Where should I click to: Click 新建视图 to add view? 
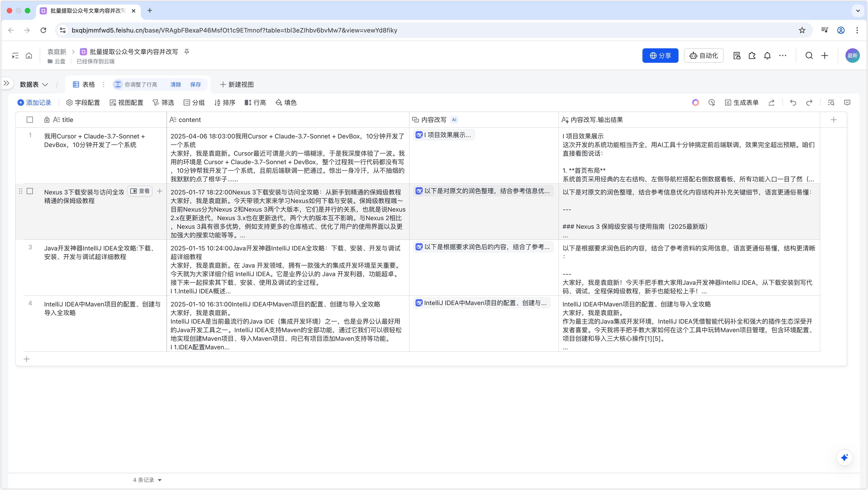(x=237, y=85)
